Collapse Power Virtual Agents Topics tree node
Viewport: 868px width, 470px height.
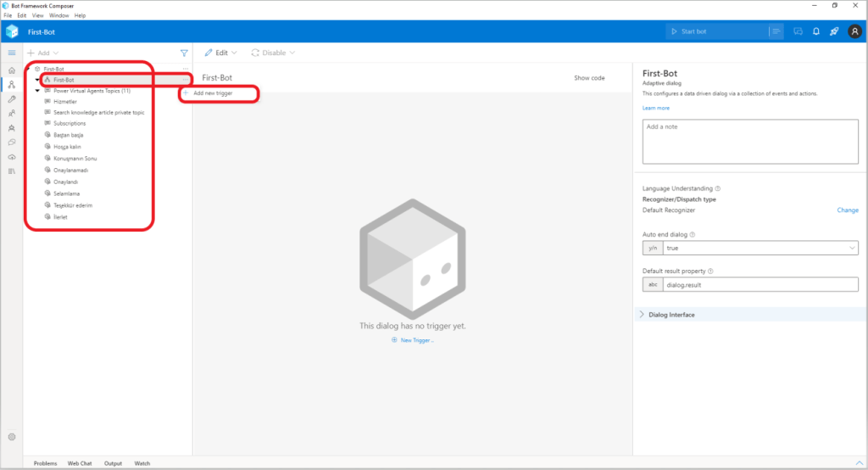(x=37, y=91)
